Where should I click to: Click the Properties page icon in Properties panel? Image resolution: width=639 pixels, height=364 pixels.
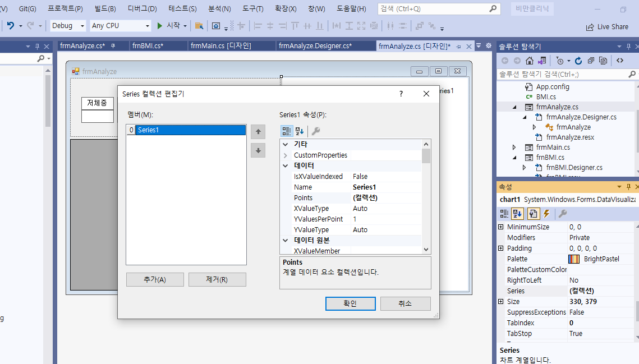(533, 214)
